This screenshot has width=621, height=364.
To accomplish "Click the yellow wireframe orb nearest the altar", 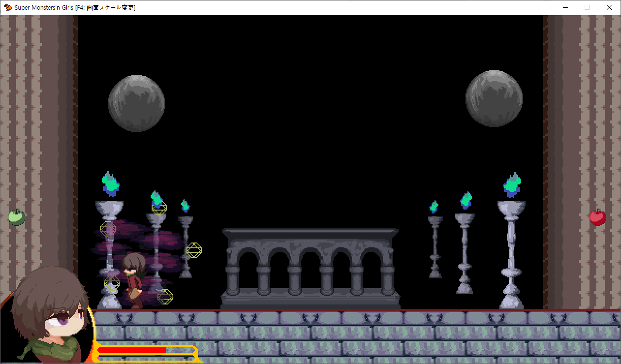I will 194,250.
